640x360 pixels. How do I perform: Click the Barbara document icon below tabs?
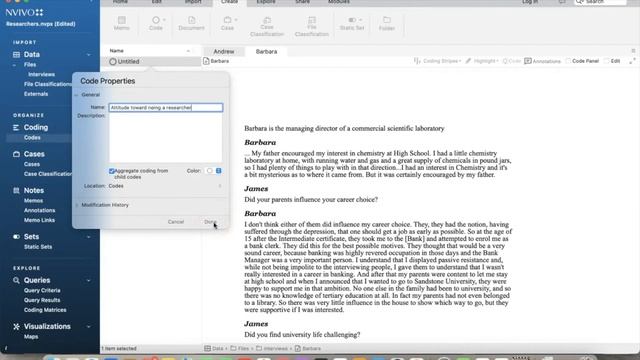click(206, 61)
